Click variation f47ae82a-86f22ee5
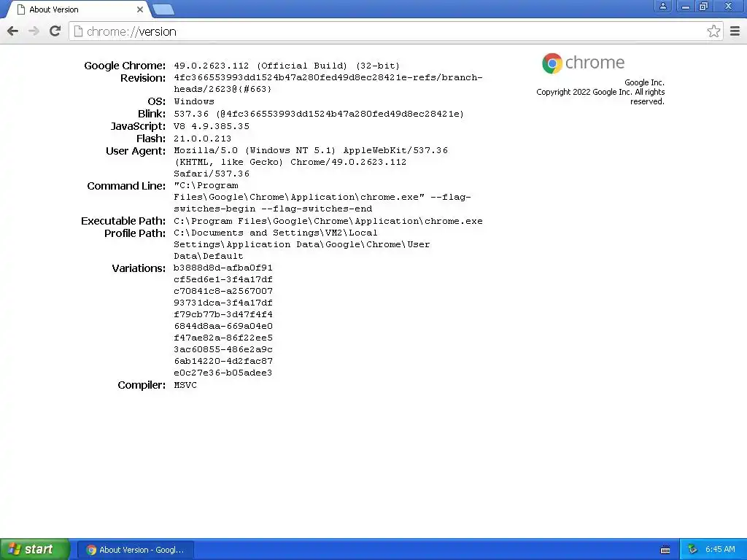Image resolution: width=747 pixels, height=560 pixels. [x=223, y=338]
